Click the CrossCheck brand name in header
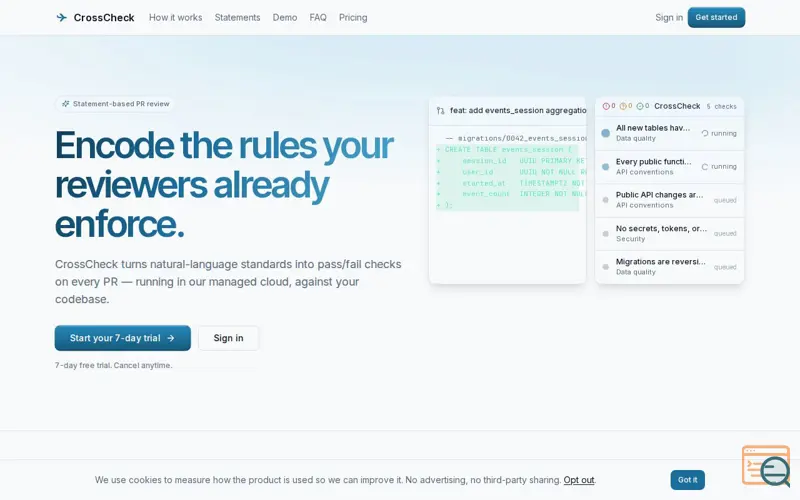This screenshot has width=800, height=500. (104, 17)
